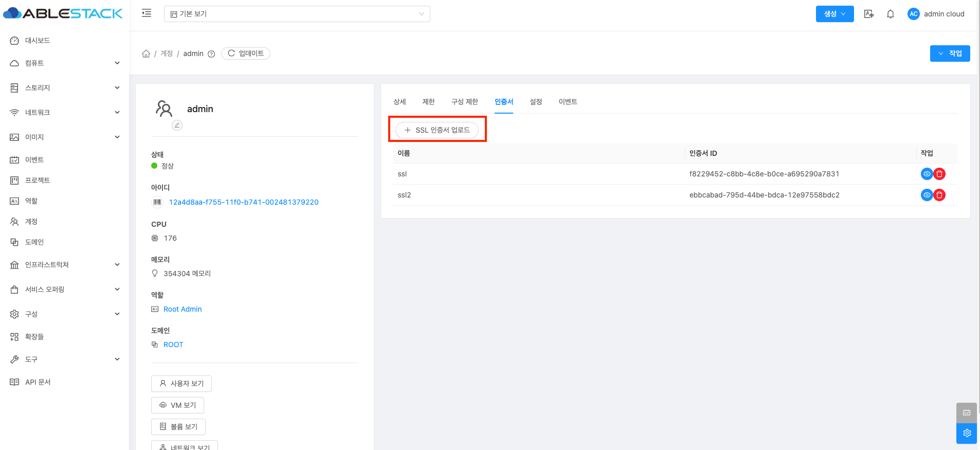Click Root Admin role link
Image resolution: width=980 pixels, height=450 pixels.
[x=183, y=309]
